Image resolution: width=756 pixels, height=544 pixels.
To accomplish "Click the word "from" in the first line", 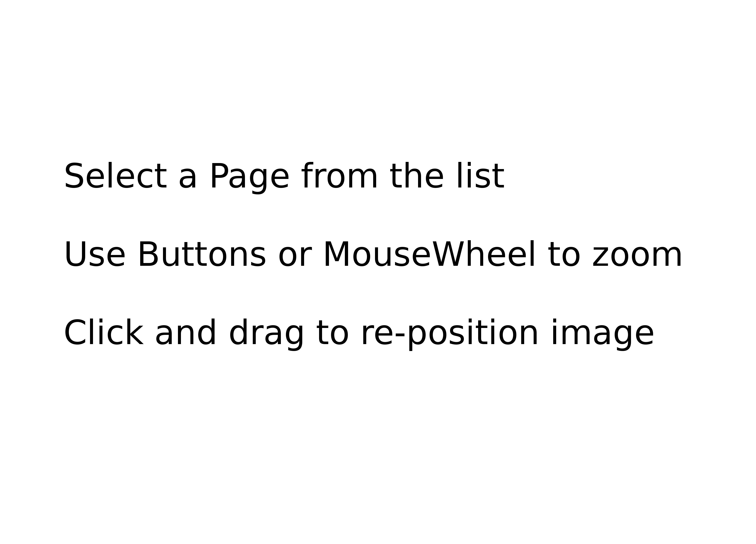I will [x=339, y=176].
